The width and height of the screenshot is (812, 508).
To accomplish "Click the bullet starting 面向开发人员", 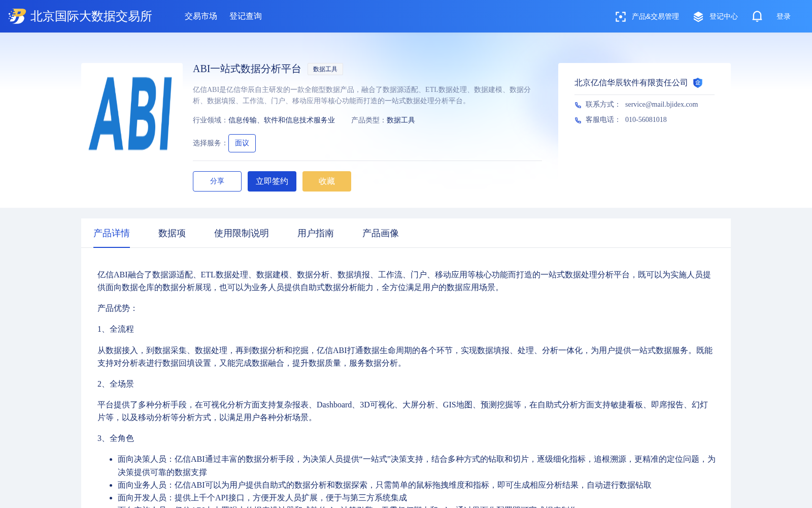I will (262, 498).
